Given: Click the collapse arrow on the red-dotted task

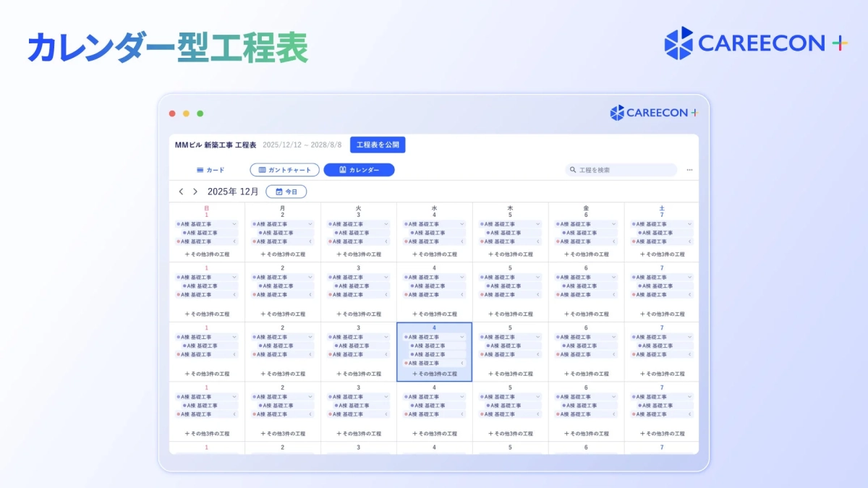Looking at the screenshot, I should [x=234, y=241].
